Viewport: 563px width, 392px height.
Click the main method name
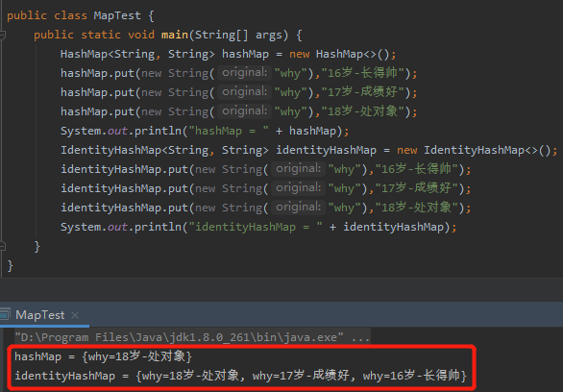tap(175, 35)
